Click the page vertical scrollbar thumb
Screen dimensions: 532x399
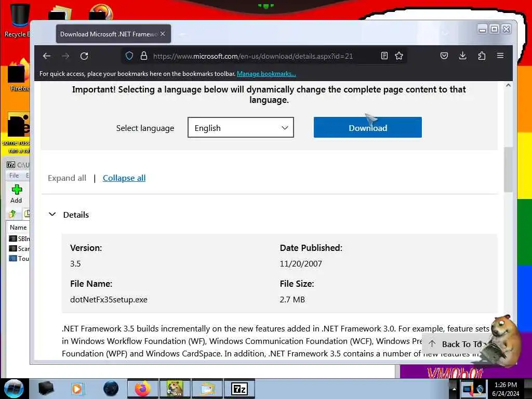click(508, 170)
